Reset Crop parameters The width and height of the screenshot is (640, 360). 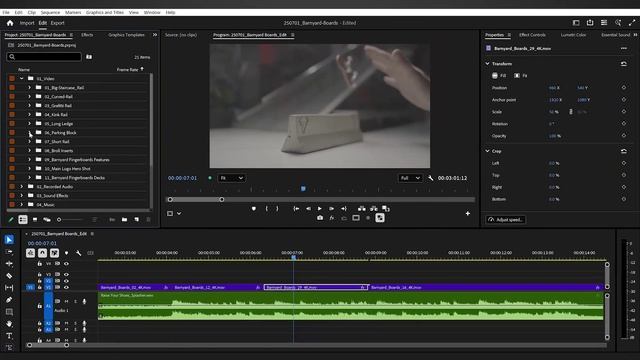tap(624, 151)
